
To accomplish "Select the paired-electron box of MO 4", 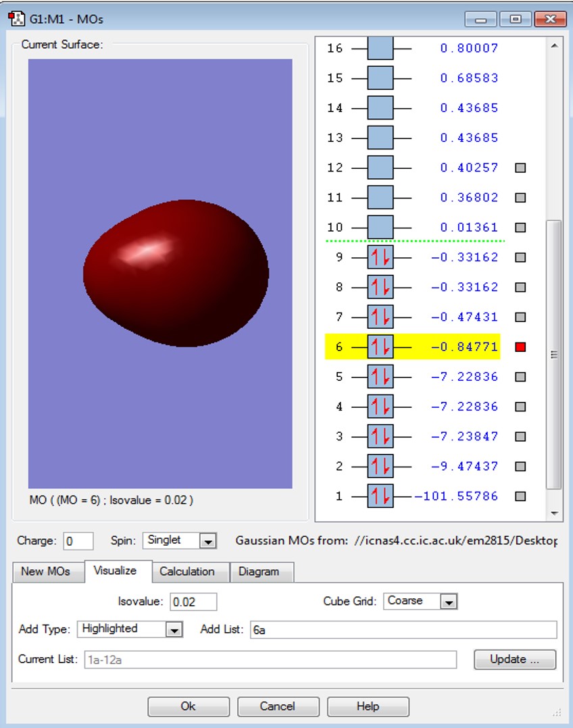I will click(380, 407).
